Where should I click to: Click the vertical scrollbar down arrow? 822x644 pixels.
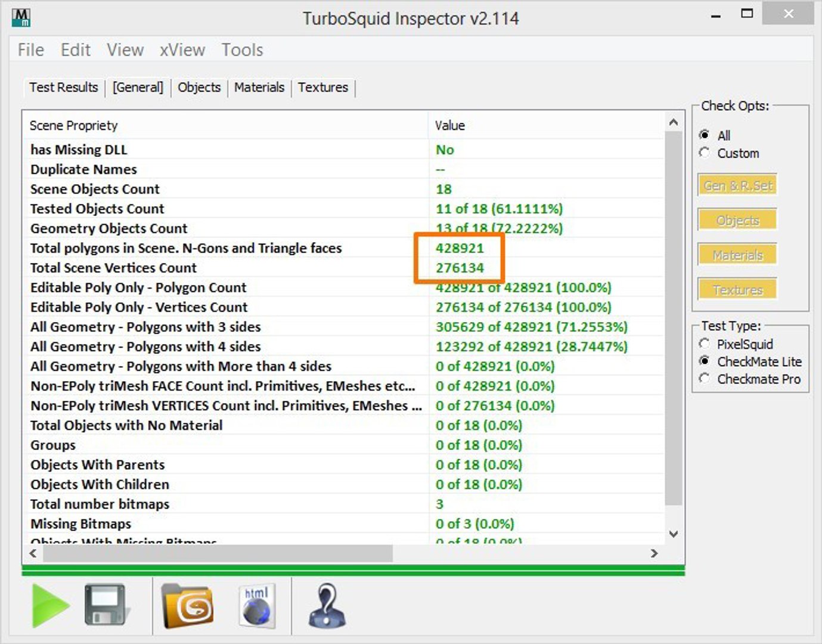coord(674,534)
